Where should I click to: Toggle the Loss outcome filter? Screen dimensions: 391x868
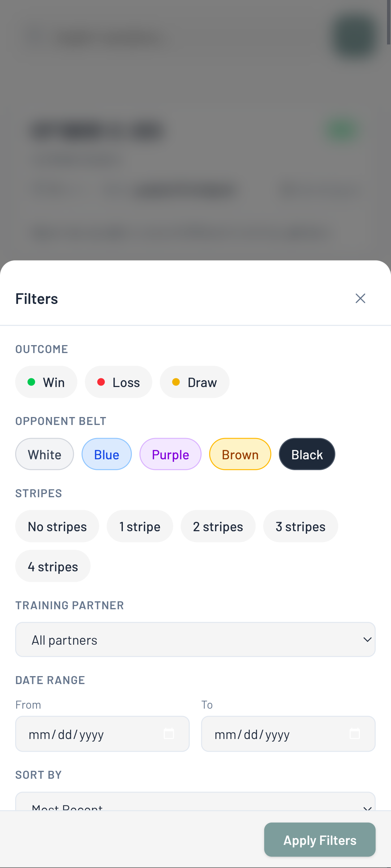[x=118, y=382]
